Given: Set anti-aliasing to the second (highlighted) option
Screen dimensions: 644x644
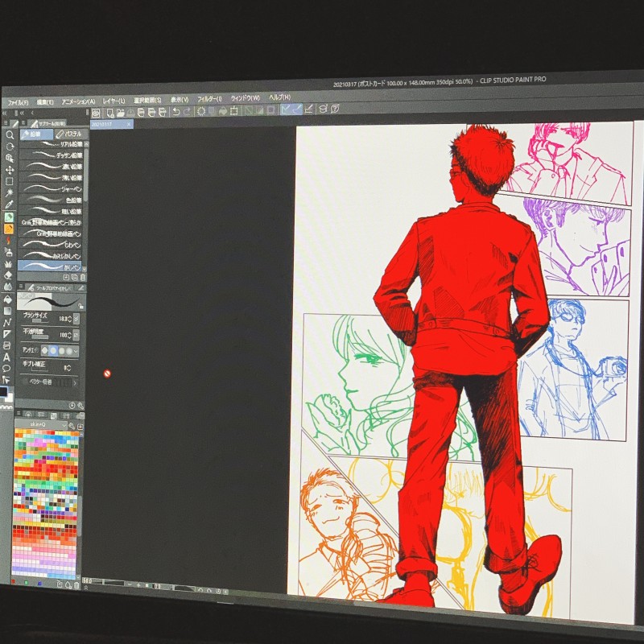Looking at the screenshot, I should pyautogui.click(x=53, y=351).
